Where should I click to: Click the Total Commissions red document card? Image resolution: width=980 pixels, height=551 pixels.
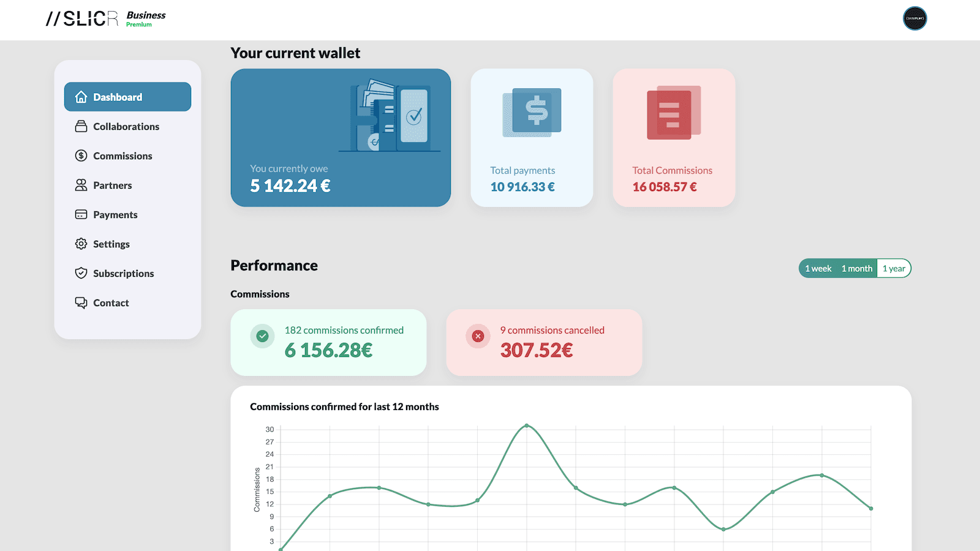tap(673, 138)
